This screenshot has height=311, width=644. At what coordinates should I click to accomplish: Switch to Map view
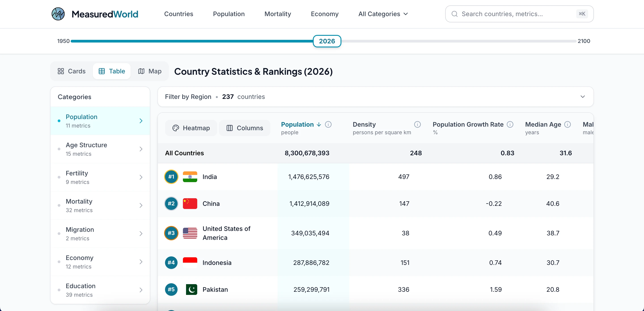click(150, 71)
